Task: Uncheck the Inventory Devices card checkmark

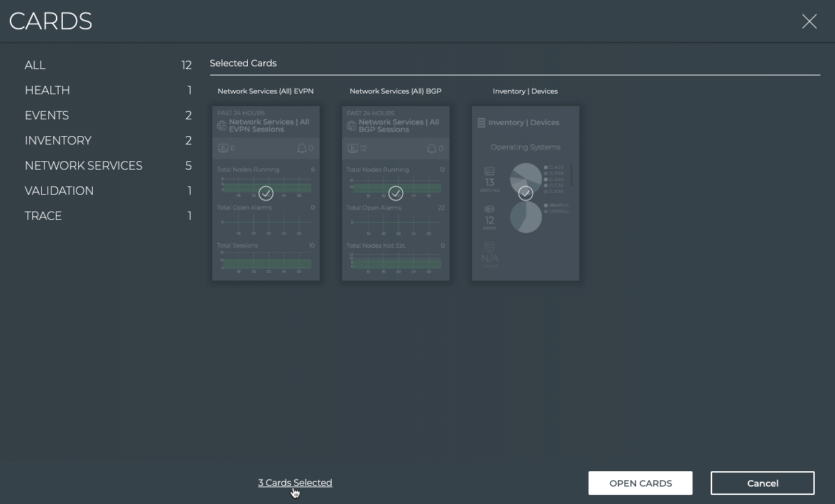Action: (526, 193)
